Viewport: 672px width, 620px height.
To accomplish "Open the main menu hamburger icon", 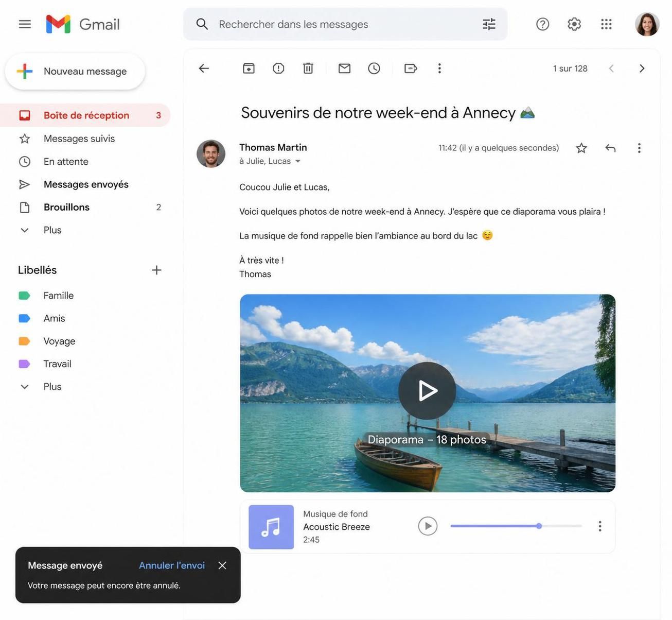I will pyautogui.click(x=25, y=24).
